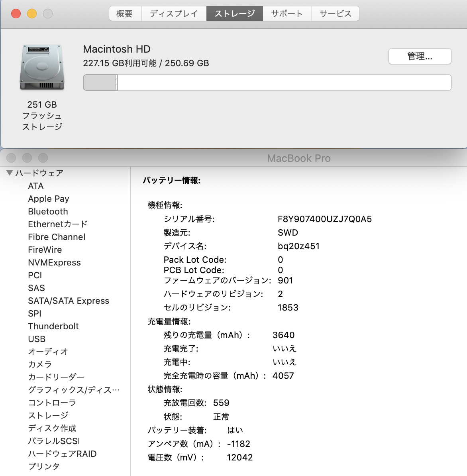Select USB in the hardware list
Viewport: 467px width, 476px height.
click(37, 339)
